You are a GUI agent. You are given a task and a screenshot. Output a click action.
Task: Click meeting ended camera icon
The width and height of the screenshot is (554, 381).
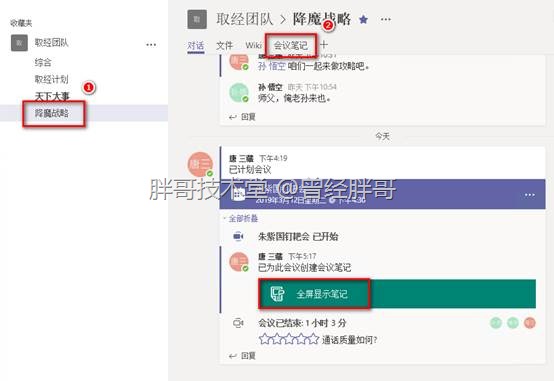point(238,323)
